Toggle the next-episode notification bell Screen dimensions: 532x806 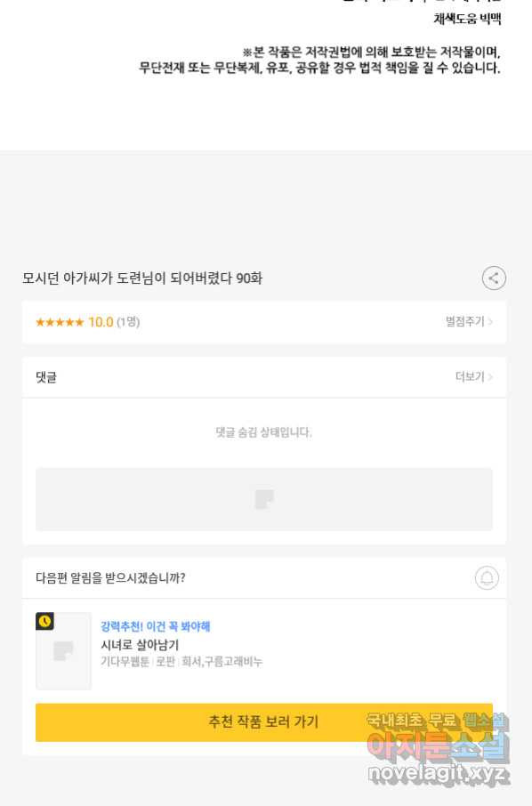[487, 577]
